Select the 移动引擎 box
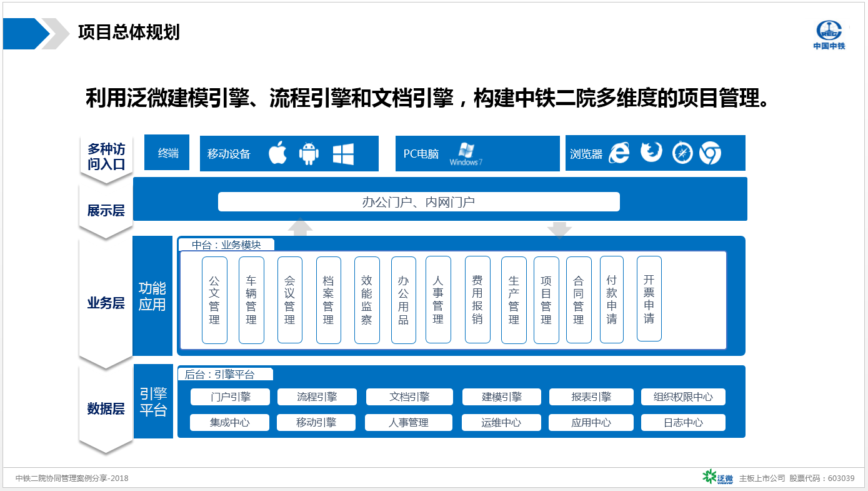868x491 pixels. pos(316,422)
